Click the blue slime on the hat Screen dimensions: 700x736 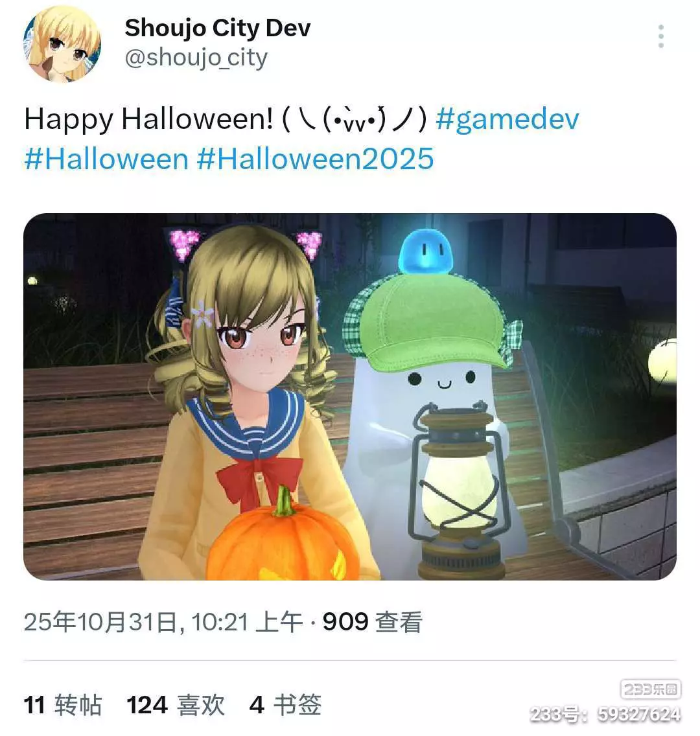(425, 251)
